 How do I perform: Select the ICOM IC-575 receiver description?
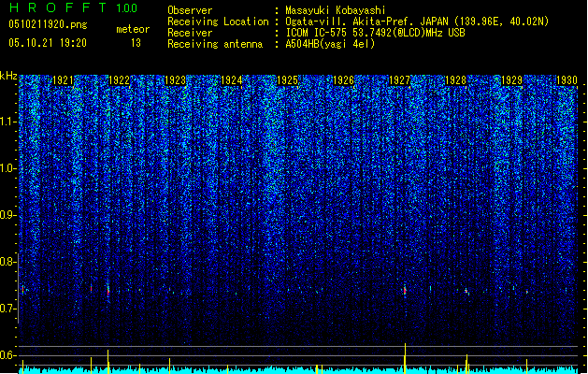pyautogui.click(x=375, y=33)
